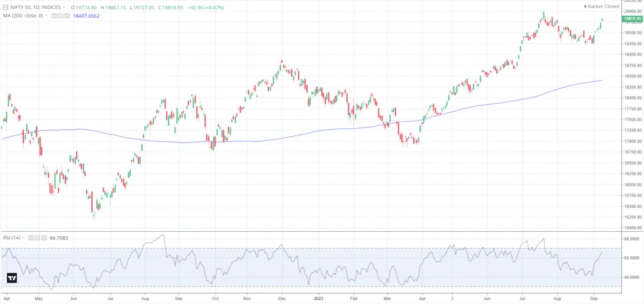Remove the MA indicator with its X icon
This screenshot has width=644, height=304.
[67, 16]
